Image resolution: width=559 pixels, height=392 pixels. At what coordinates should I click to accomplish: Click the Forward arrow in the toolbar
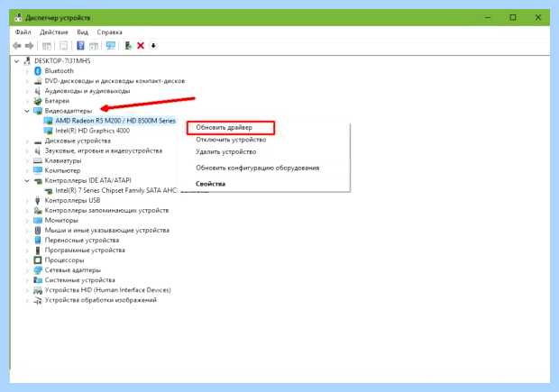coord(30,46)
